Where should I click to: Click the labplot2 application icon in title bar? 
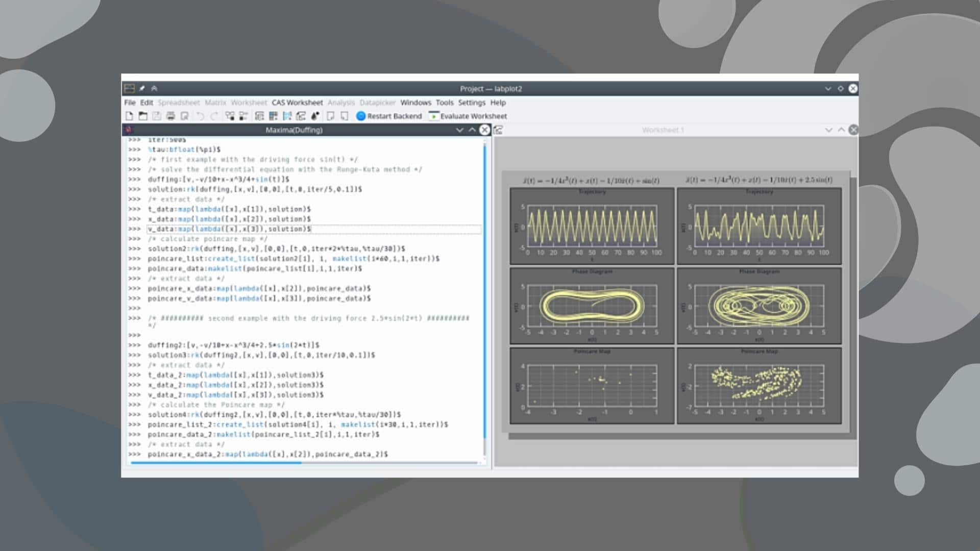point(129,88)
